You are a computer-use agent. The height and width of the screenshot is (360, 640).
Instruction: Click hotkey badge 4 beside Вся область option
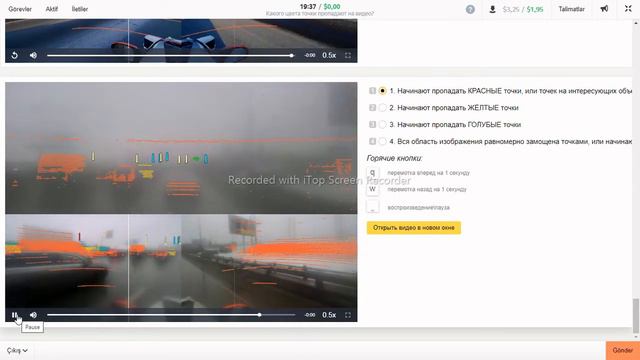click(372, 141)
